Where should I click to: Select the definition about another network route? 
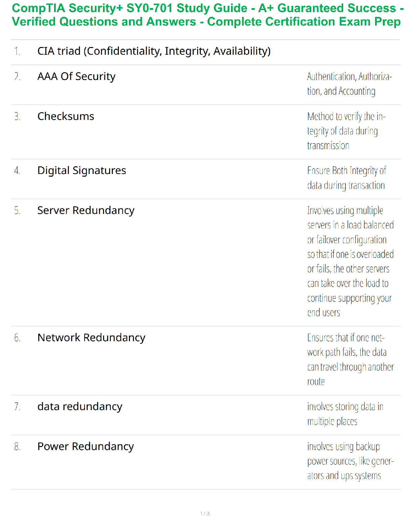[350, 359]
